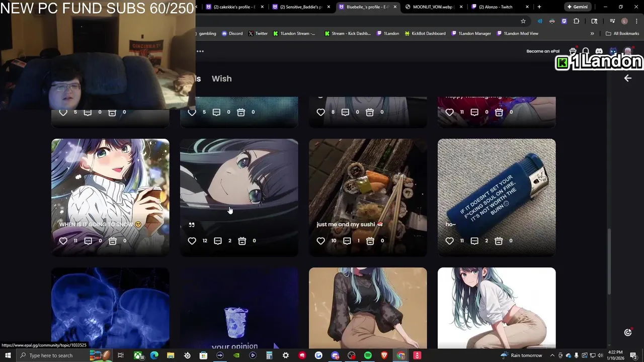Open the support chat bubble icon
The height and width of the screenshot is (362, 644).
click(627, 332)
